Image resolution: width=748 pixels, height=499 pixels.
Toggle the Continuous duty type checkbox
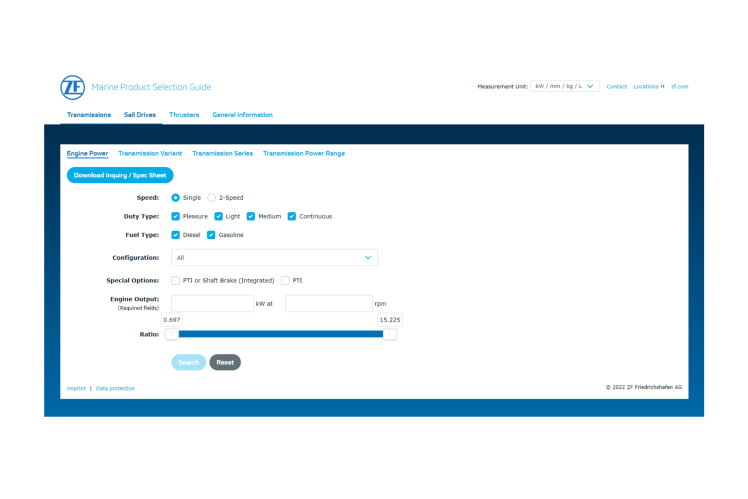[x=292, y=216]
